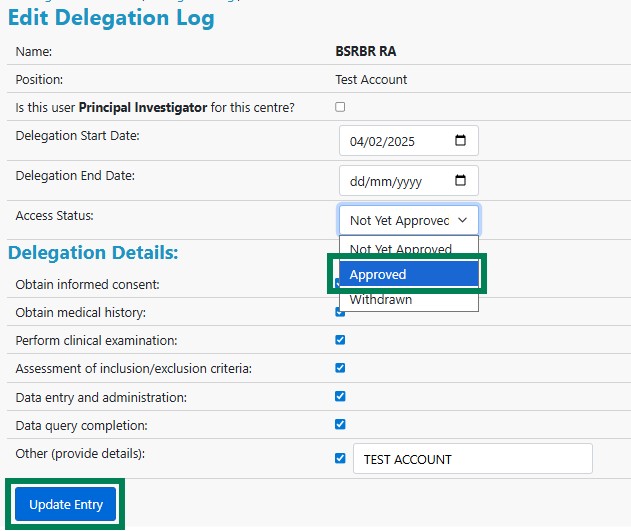Uncheck Obtain medical history
The image size is (631, 531).
pos(340,312)
